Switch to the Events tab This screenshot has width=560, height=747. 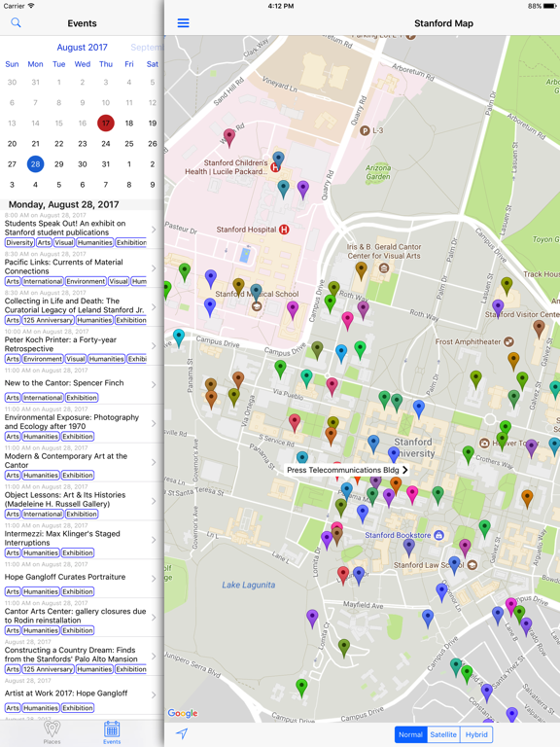[x=112, y=732]
